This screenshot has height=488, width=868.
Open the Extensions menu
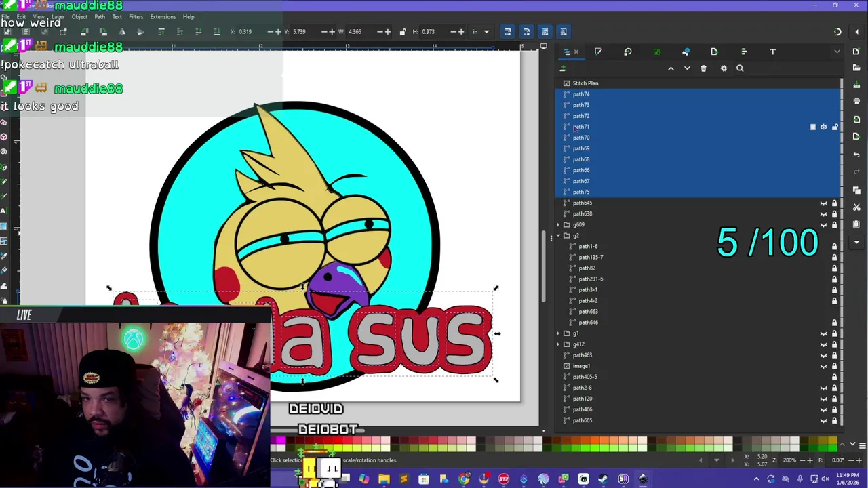pyautogui.click(x=163, y=17)
